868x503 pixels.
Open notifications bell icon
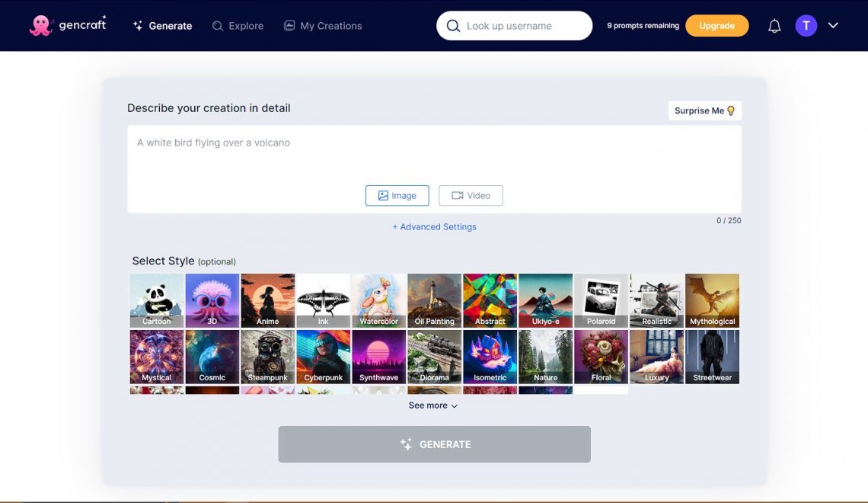point(774,26)
